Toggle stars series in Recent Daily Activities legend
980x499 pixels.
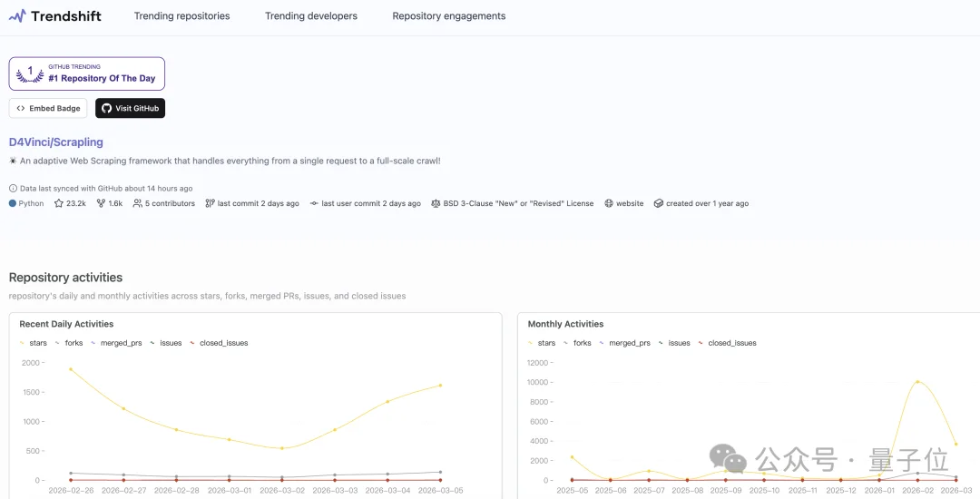tap(34, 343)
